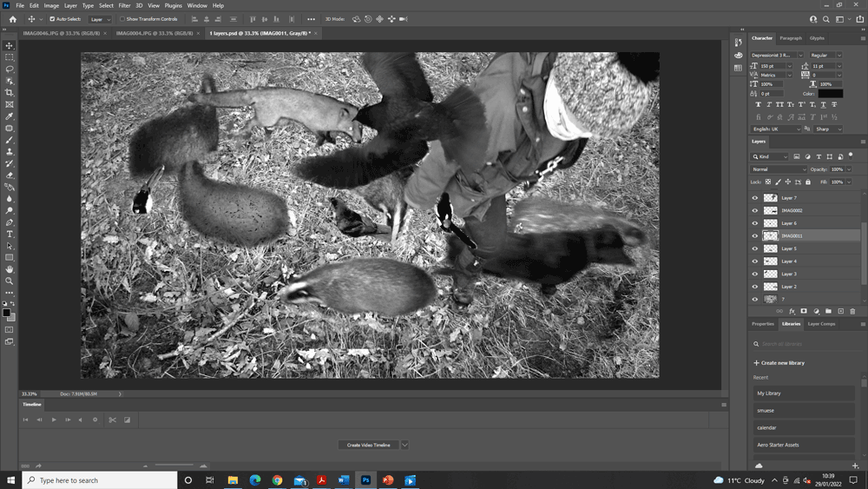Select the Crop tool
Viewport: 868px width, 489px height.
click(10, 93)
